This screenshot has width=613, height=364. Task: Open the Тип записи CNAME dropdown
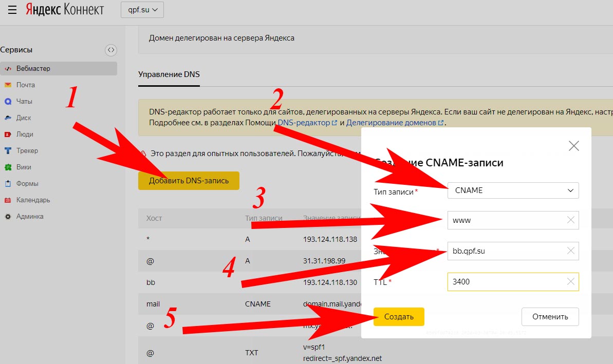click(x=513, y=190)
